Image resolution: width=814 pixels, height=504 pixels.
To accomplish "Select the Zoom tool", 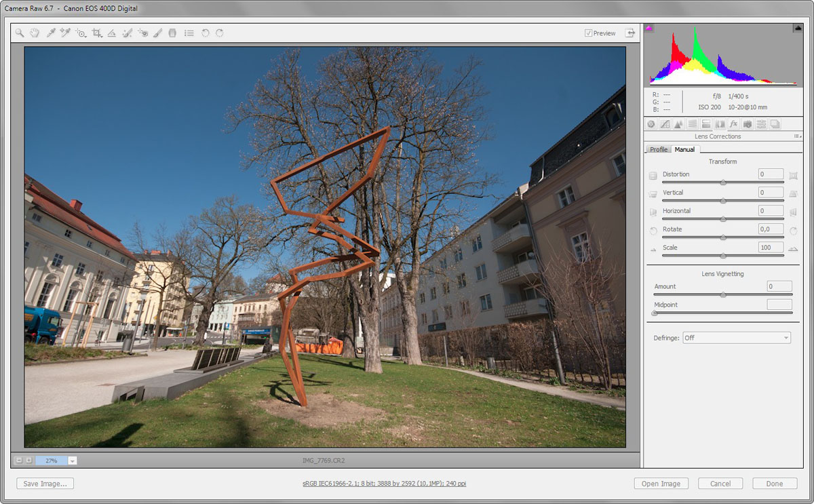I will [x=20, y=33].
